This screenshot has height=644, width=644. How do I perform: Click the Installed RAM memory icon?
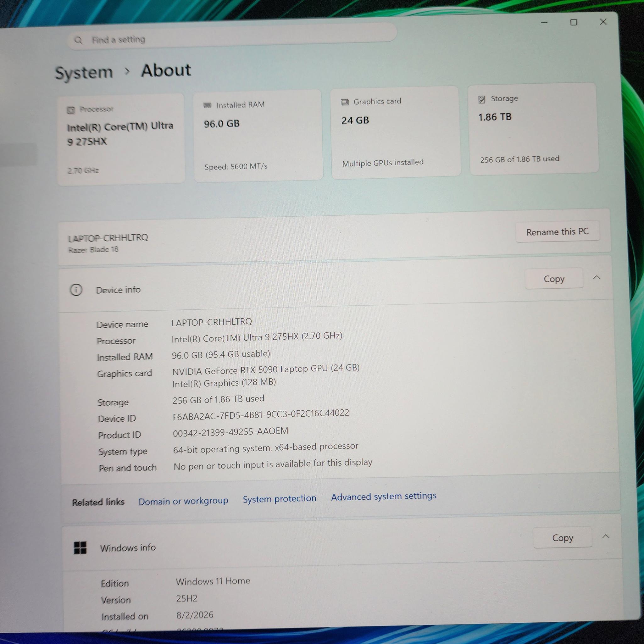click(207, 105)
